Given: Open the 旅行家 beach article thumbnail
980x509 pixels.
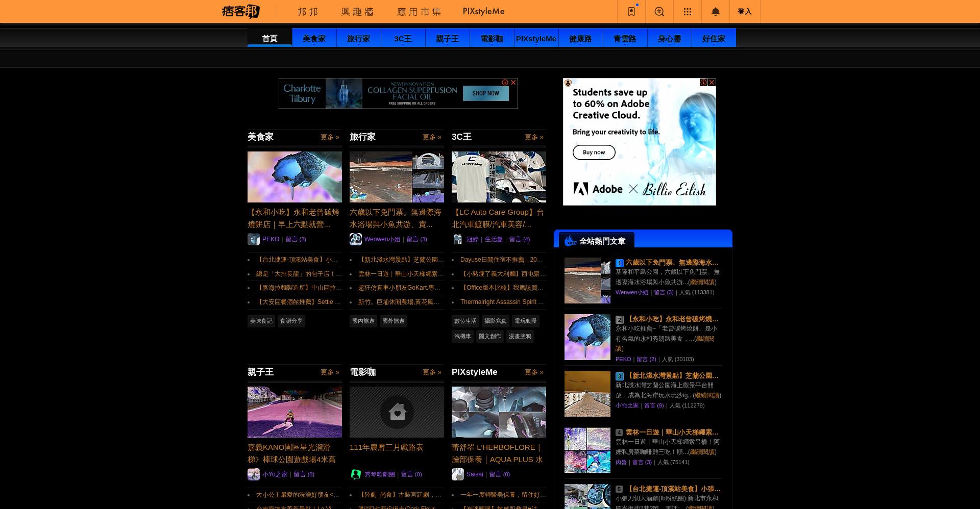Looking at the screenshot, I should click(x=397, y=176).
